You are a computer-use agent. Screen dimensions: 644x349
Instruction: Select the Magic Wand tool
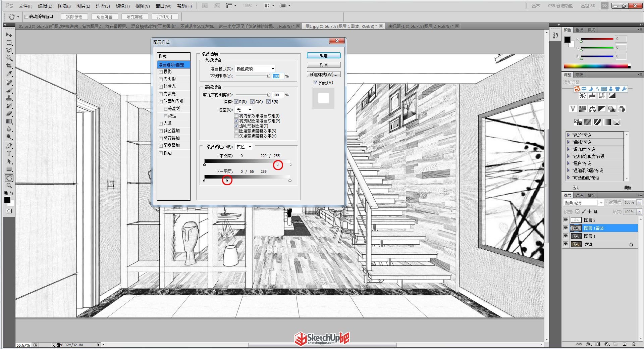[x=9, y=58]
